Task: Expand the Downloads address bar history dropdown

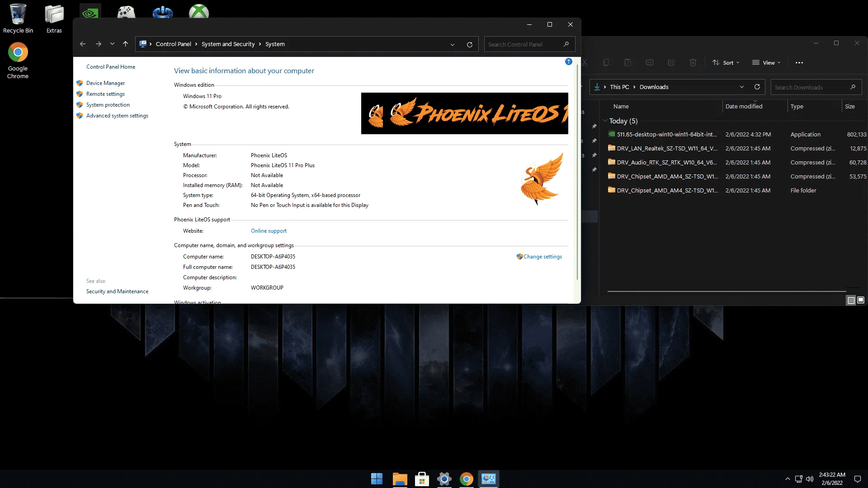Action: [742, 87]
